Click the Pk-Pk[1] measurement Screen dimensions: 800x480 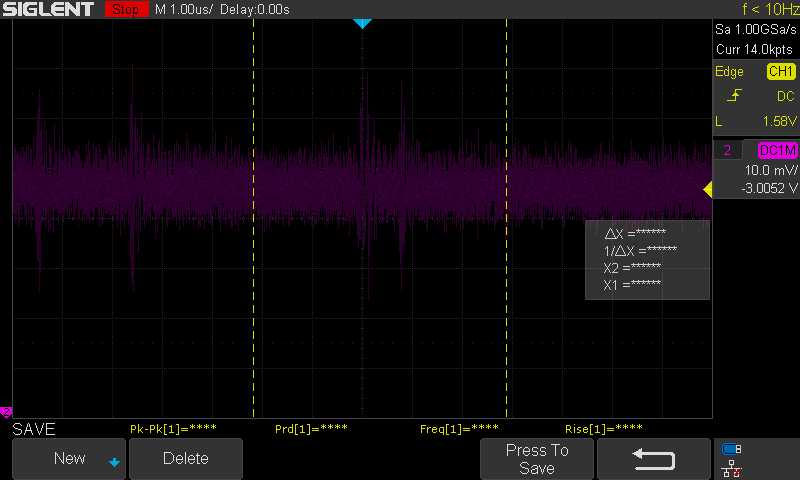pos(173,428)
